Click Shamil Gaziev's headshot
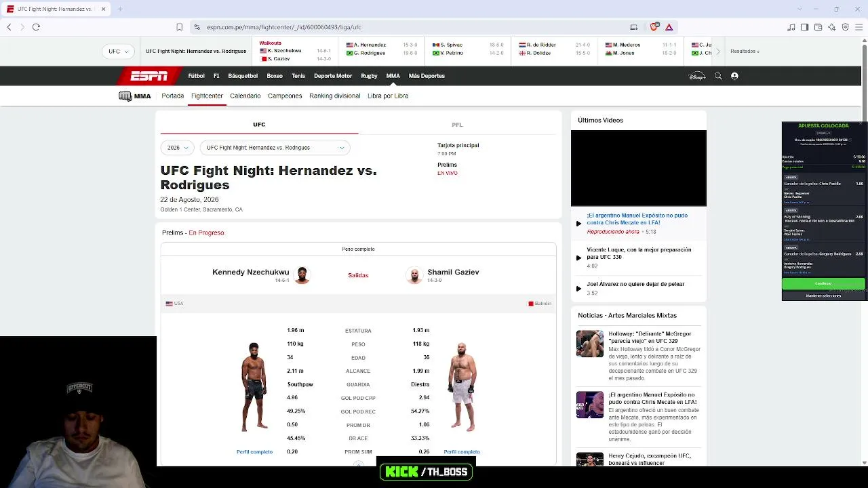 [414, 274]
